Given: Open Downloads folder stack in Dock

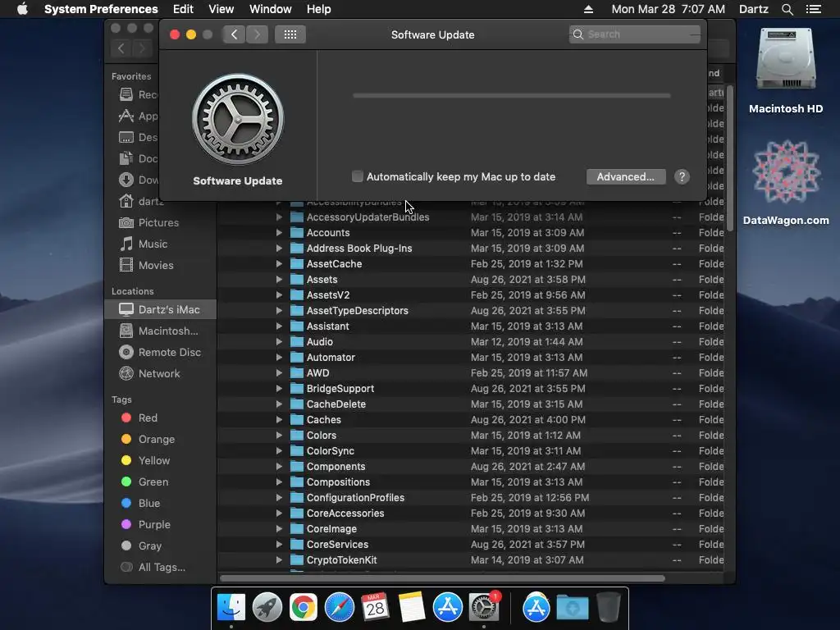Looking at the screenshot, I should 572,608.
